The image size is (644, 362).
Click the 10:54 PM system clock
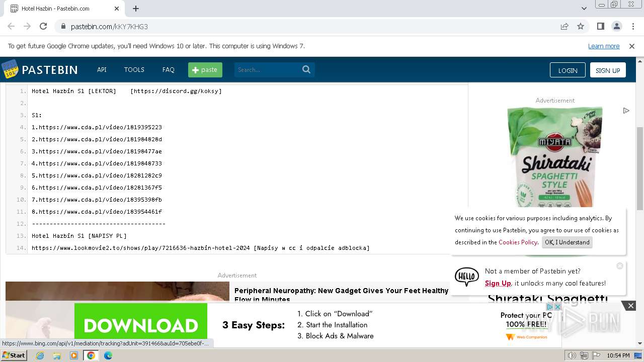point(618,355)
